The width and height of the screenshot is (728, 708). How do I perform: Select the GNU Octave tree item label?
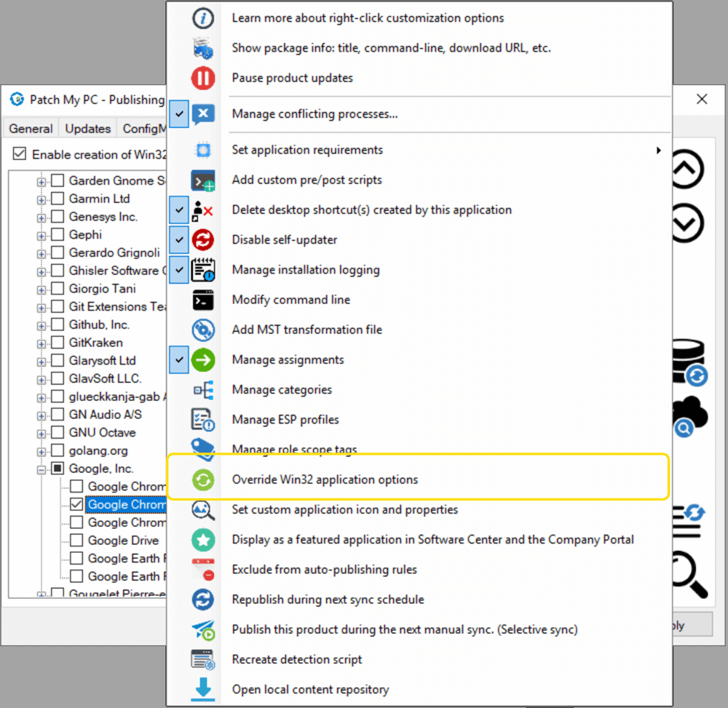click(x=102, y=432)
